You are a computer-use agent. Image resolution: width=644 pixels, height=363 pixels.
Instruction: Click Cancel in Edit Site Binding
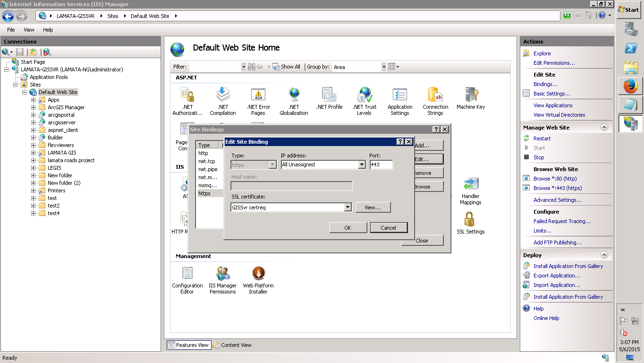(388, 228)
